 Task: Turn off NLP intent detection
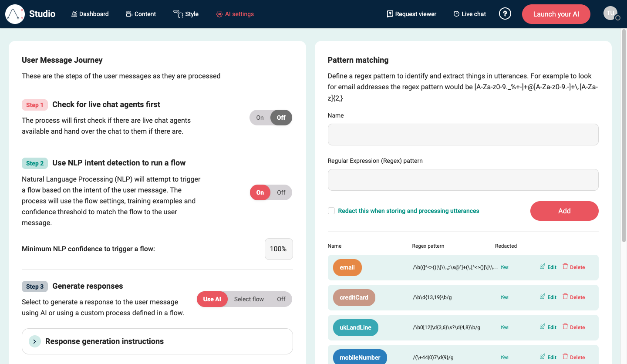coord(281,192)
